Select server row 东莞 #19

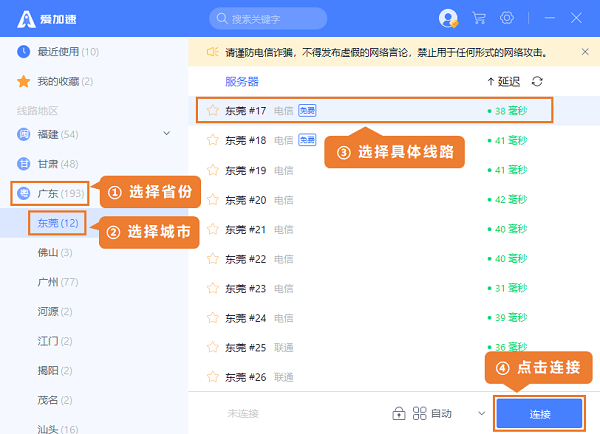point(394,170)
